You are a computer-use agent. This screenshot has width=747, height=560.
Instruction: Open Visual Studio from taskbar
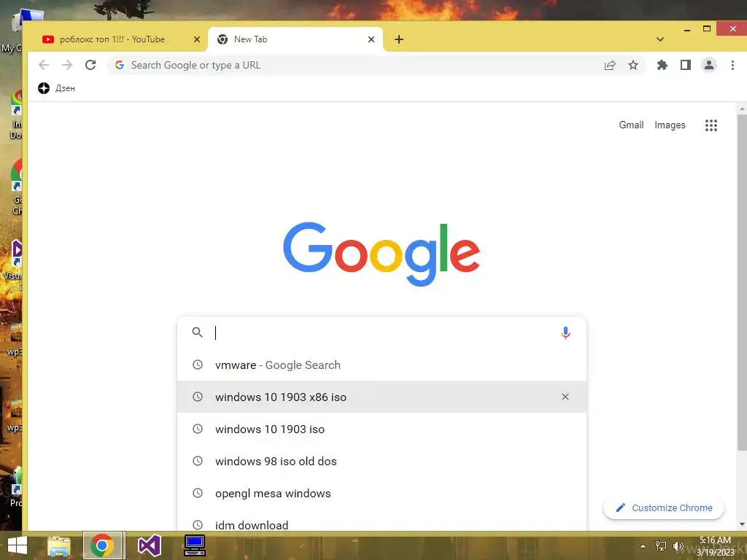149,545
